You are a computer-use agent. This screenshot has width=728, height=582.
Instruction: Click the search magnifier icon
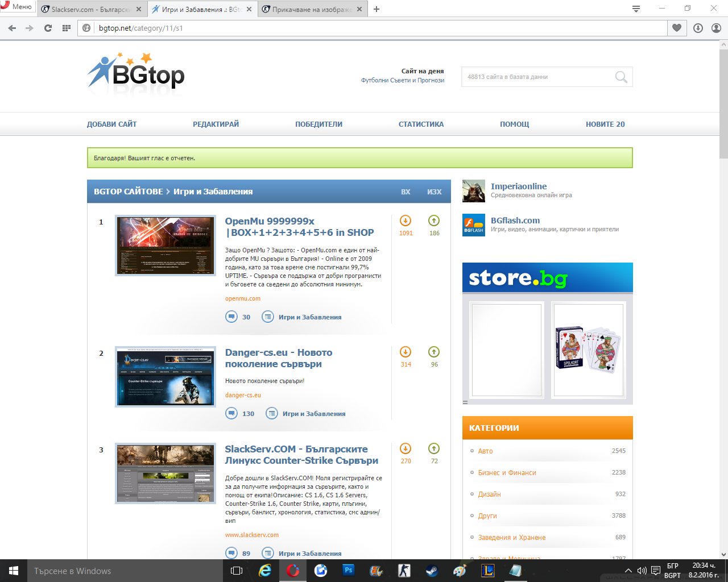pyautogui.click(x=621, y=77)
